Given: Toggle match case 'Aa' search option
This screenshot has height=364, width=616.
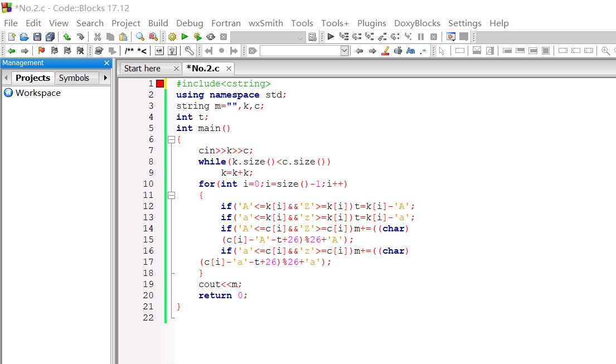Looking at the screenshot, I should pos(411,51).
